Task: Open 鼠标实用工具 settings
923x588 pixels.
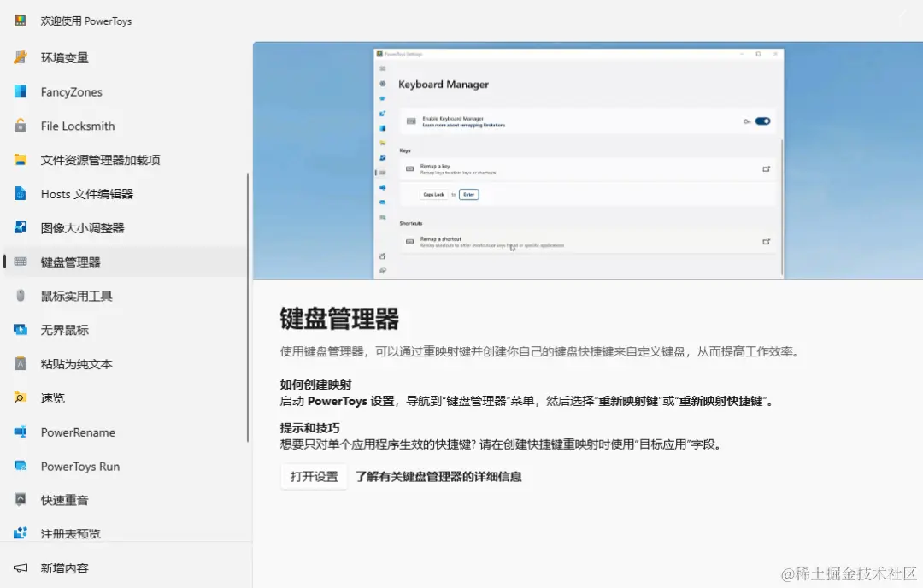Action: 75,296
